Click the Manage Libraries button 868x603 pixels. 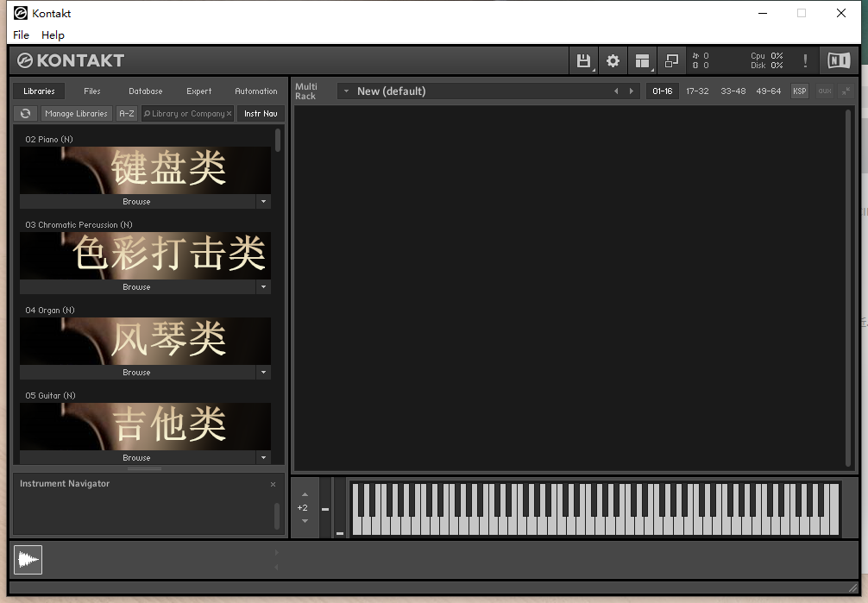point(77,114)
